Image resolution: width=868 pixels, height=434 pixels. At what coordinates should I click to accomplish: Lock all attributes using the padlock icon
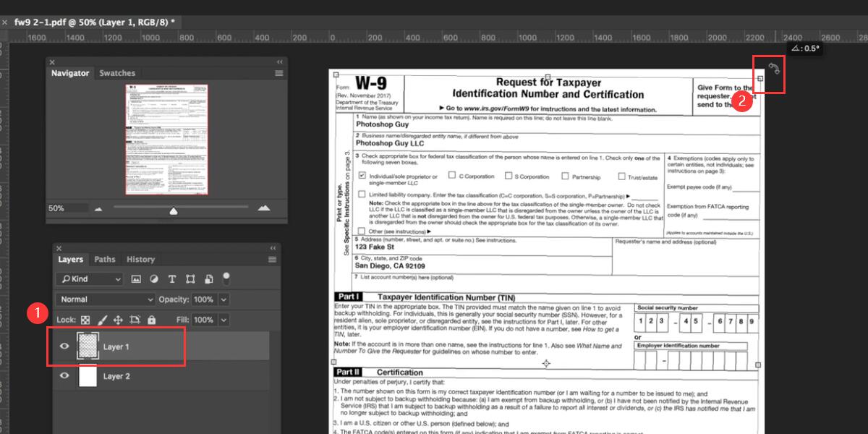151,320
